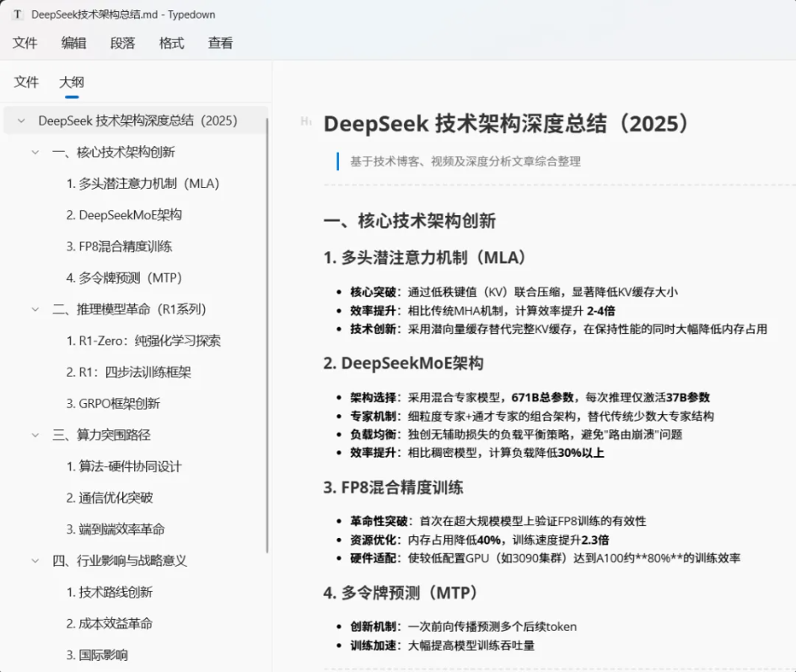The image size is (796, 672).
Task: Jump to outline item 1. 多头潜注意力机制（MLA）
Action: click(x=143, y=184)
